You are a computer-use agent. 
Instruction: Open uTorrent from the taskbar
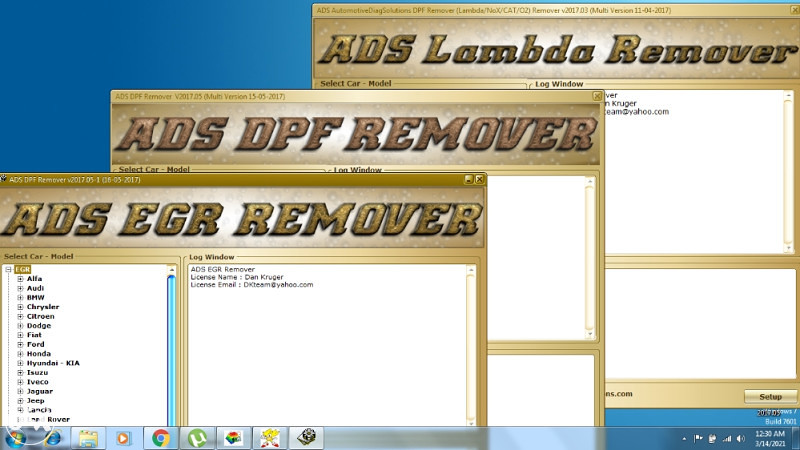[197, 438]
